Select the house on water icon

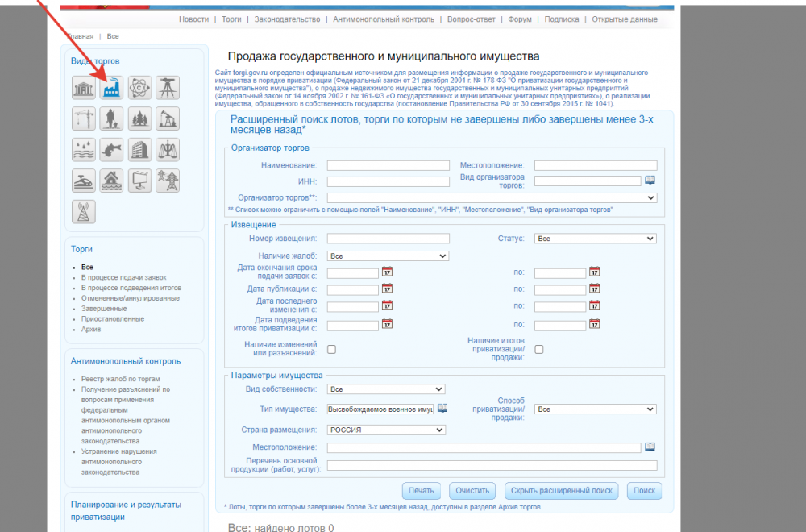[111, 181]
